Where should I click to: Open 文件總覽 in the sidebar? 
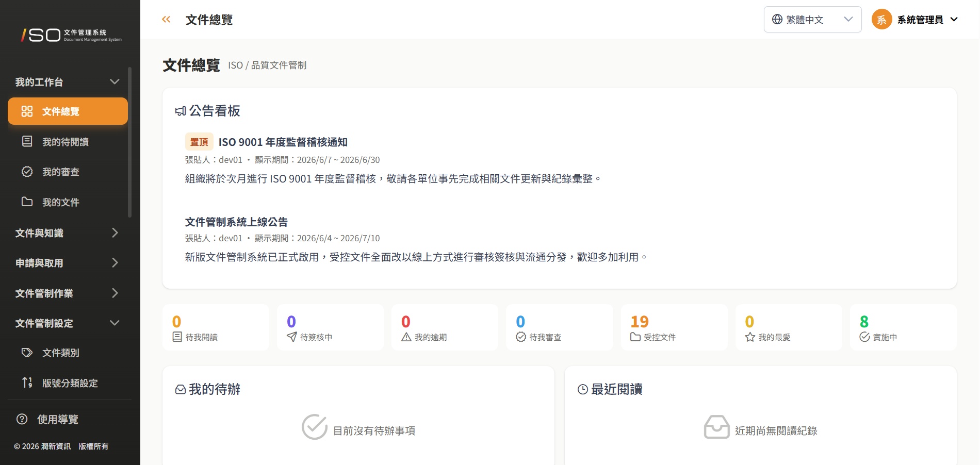tap(68, 111)
